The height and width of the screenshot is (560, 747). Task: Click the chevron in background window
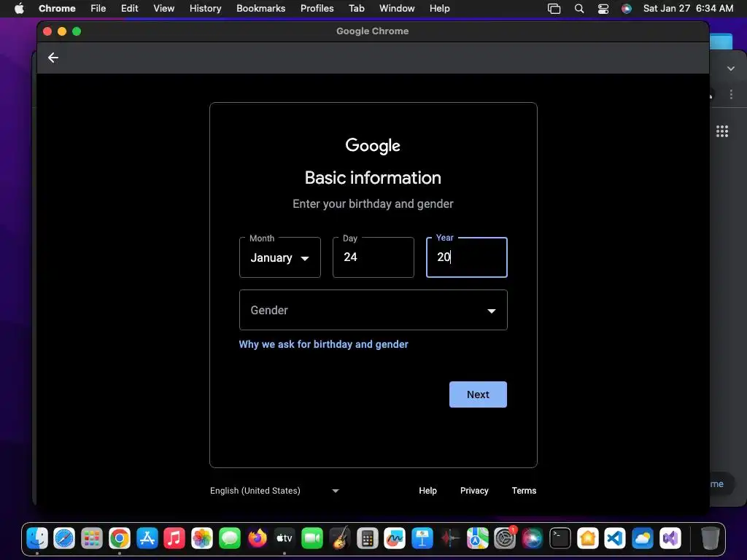point(731,69)
